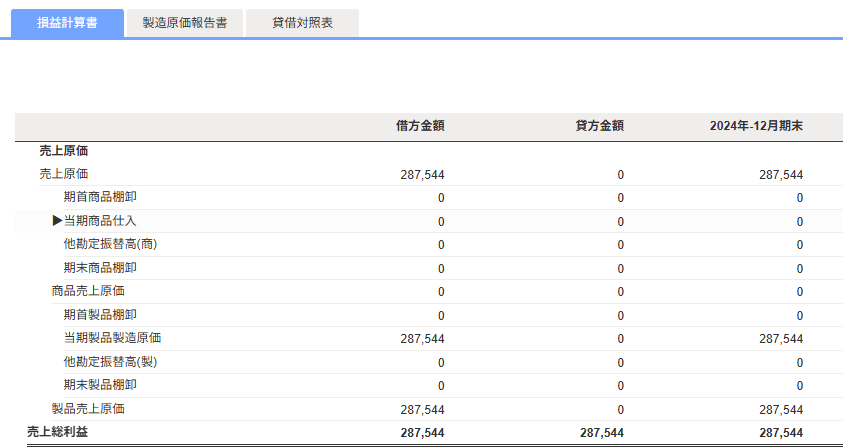Click 他勘定振替高(製) debit amount 0
Viewport: 843px width, 447px height.
441,363
